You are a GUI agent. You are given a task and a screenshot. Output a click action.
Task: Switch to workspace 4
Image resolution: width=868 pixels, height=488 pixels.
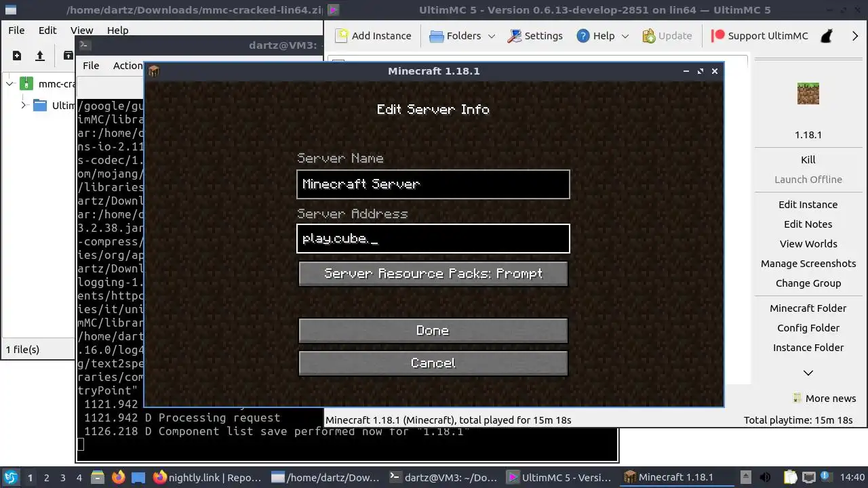click(79, 477)
